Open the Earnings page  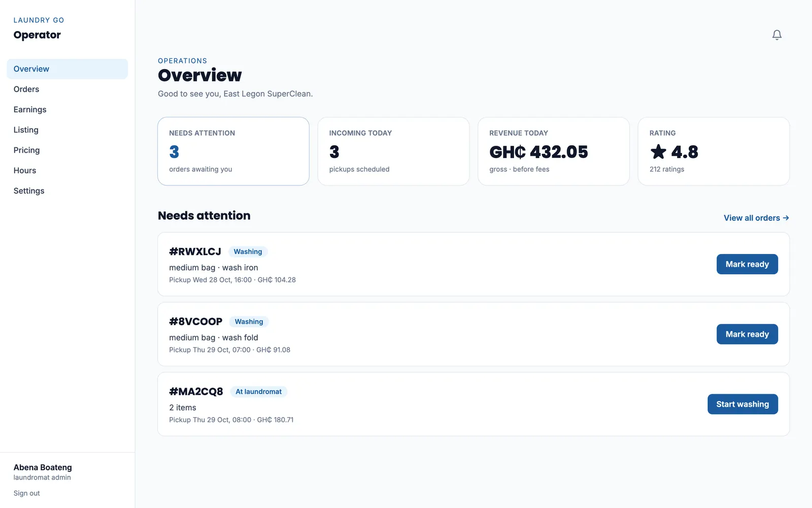point(67,110)
